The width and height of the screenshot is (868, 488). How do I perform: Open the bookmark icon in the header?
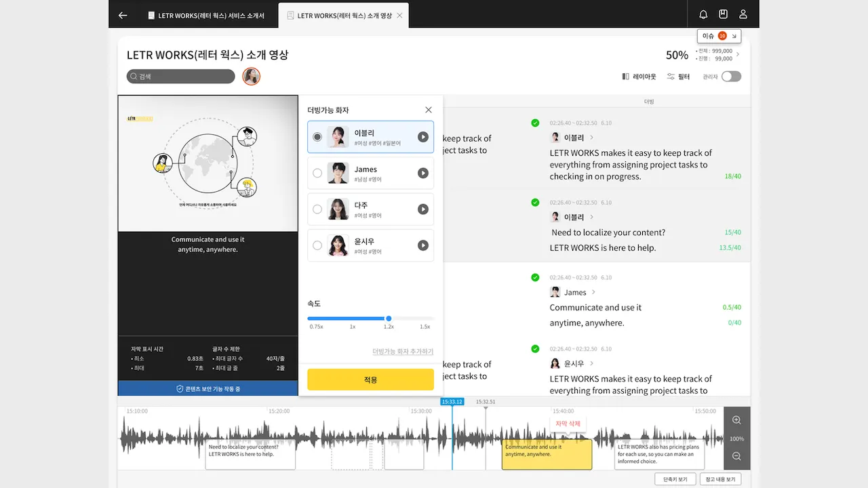(723, 14)
